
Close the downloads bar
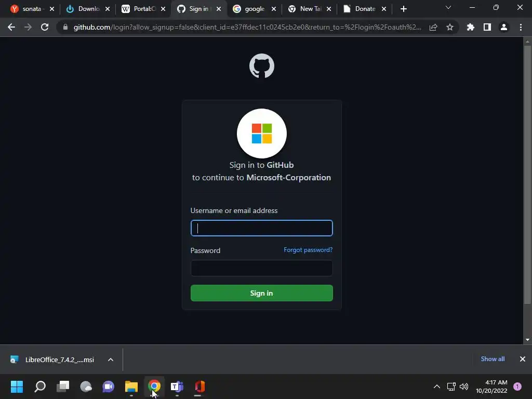point(523,359)
